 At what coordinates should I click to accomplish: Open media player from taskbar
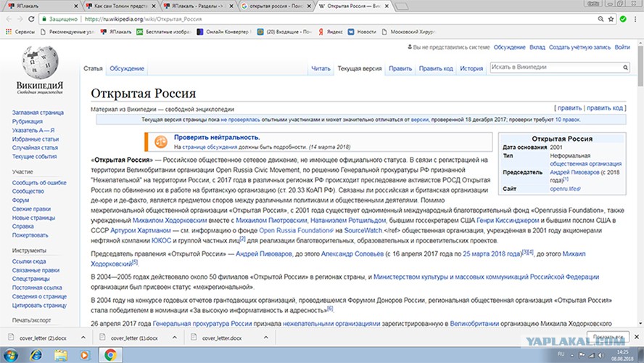85,354
